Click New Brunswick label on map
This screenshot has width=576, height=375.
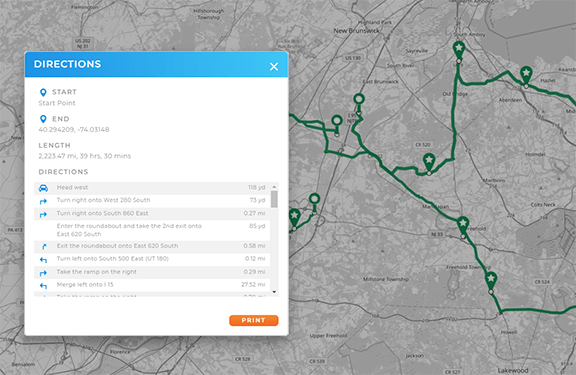[356, 31]
